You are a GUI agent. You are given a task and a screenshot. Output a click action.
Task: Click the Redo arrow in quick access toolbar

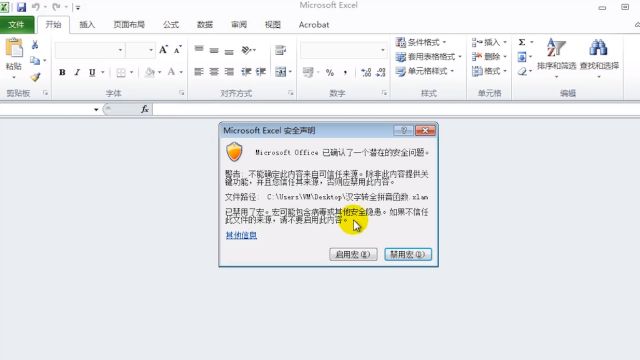(56, 7)
